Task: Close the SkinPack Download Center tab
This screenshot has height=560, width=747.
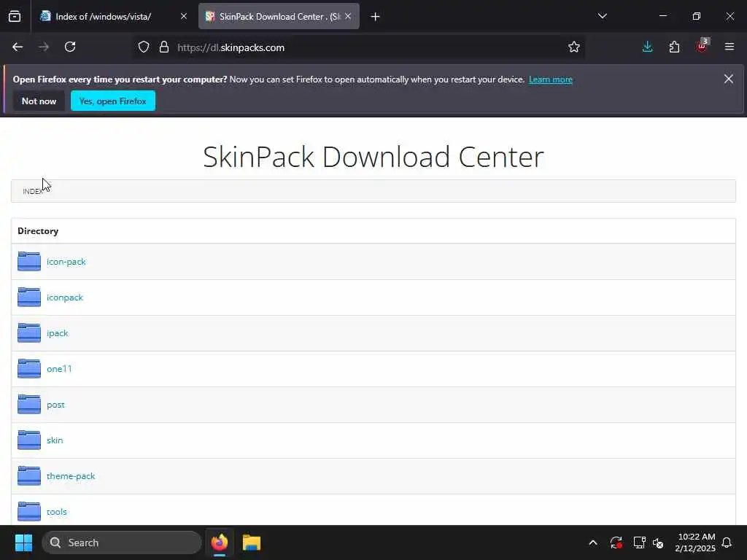Action: coord(348,17)
